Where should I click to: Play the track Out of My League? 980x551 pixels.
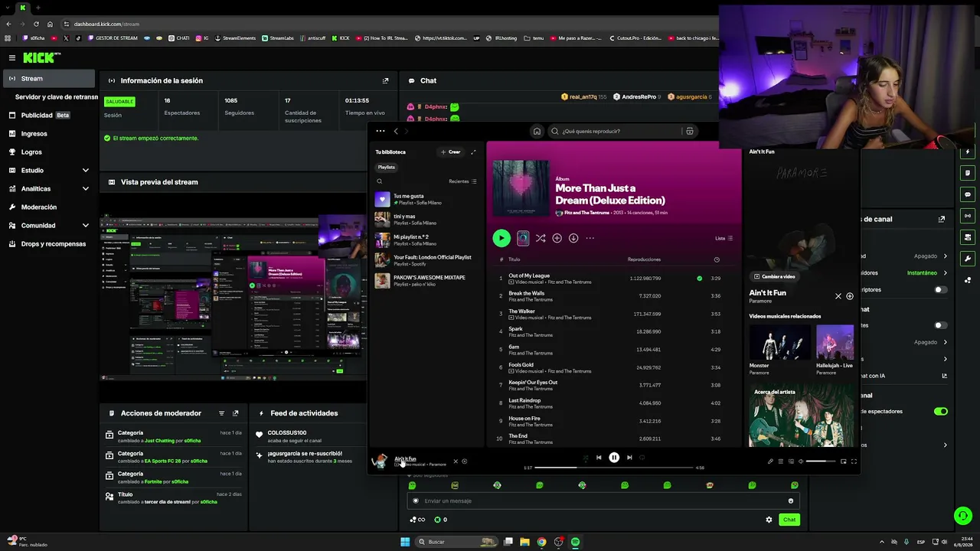529,275
